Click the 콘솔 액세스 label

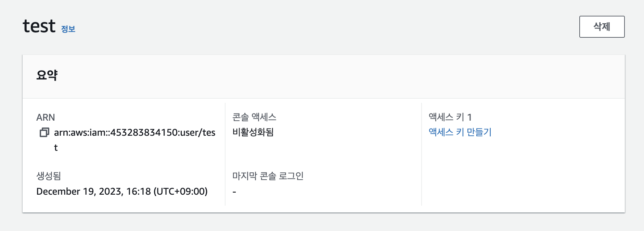click(x=254, y=117)
